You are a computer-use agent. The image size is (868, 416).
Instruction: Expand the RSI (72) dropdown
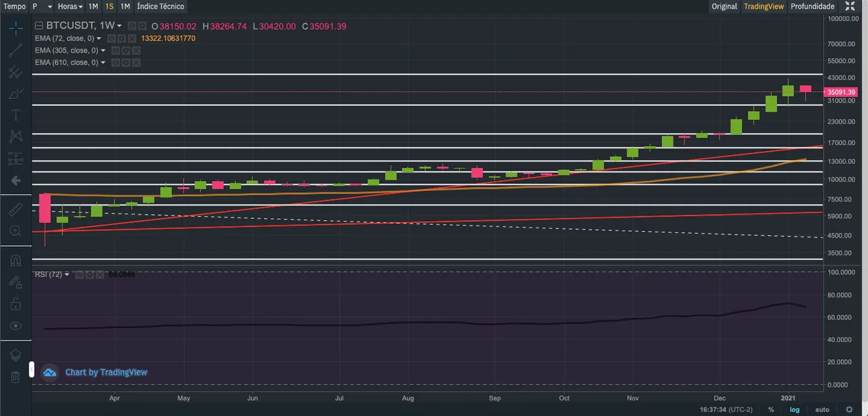click(67, 274)
